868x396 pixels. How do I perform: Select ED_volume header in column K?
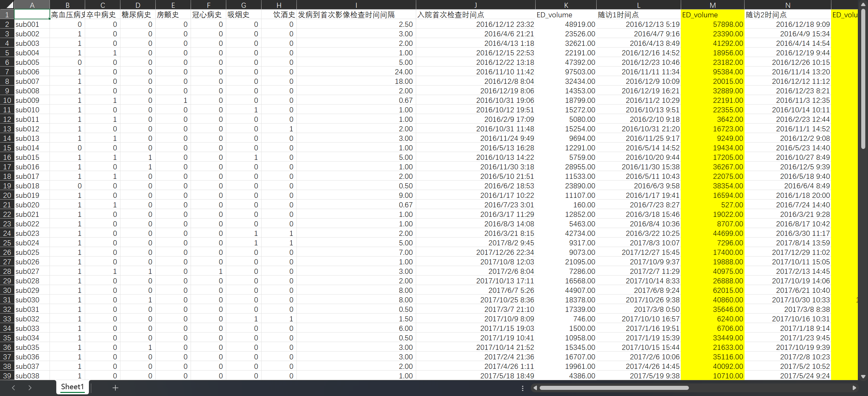click(566, 15)
